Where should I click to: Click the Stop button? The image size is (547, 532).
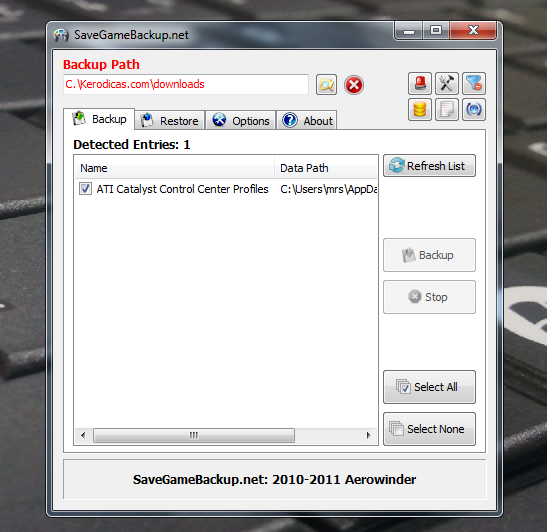point(429,297)
